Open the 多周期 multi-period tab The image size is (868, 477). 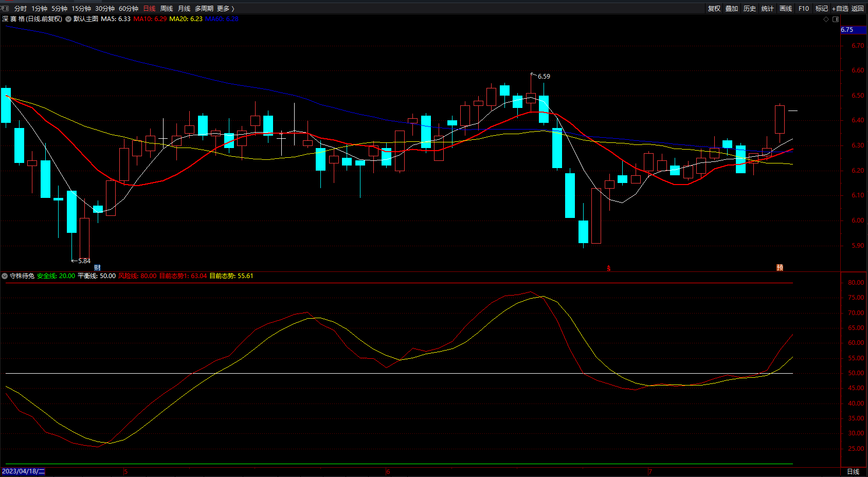pyautogui.click(x=204, y=8)
